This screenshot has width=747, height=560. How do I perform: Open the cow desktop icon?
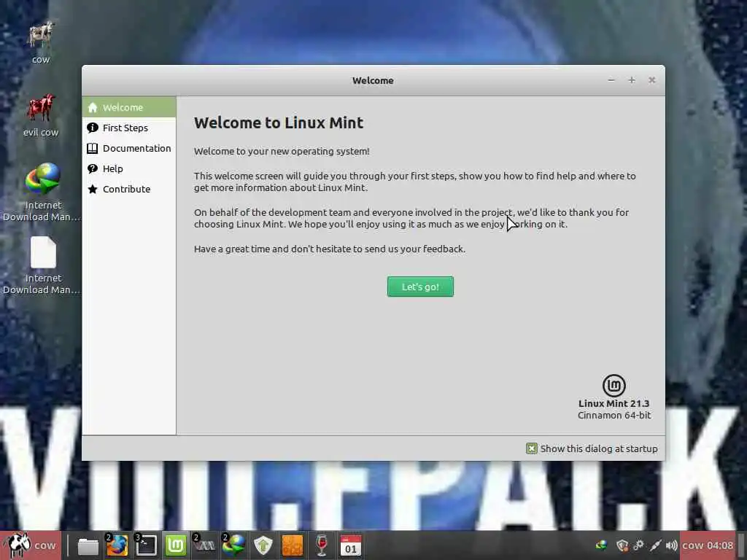[41, 42]
